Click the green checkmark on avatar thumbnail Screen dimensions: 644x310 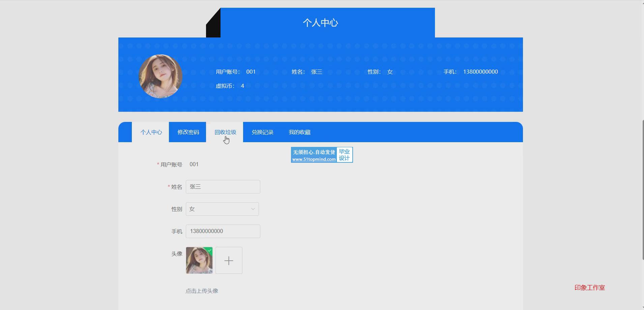[209, 250]
